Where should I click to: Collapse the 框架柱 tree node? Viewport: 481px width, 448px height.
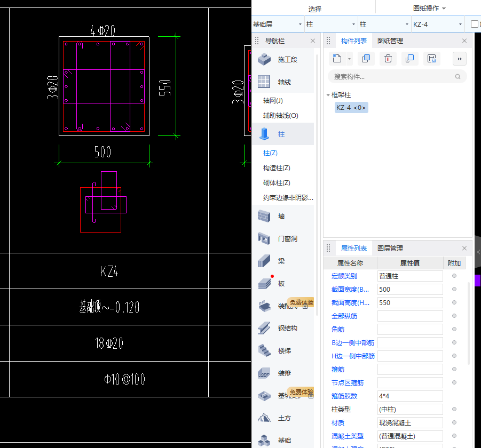point(328,95)
